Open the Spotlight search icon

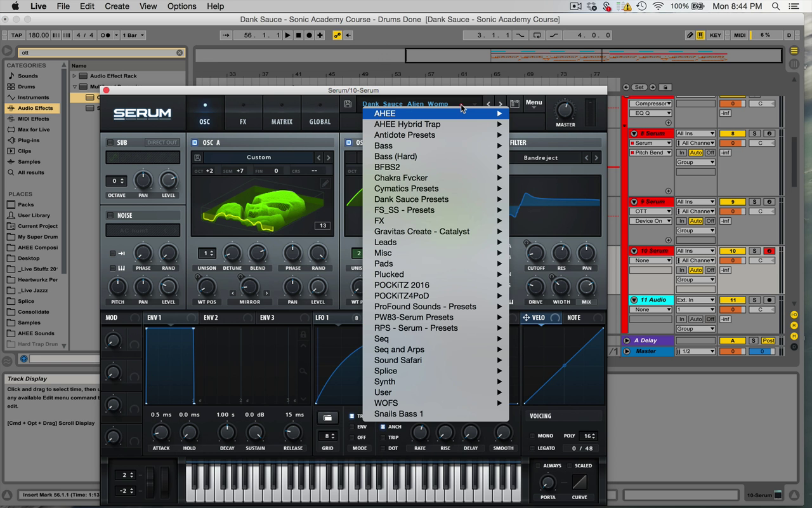tap(776, 6)
